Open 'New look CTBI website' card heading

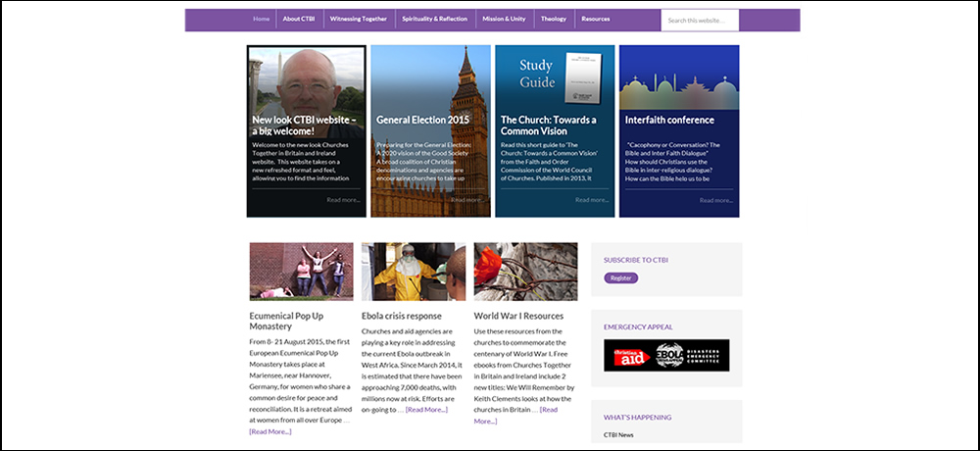(x=305, y=125)
